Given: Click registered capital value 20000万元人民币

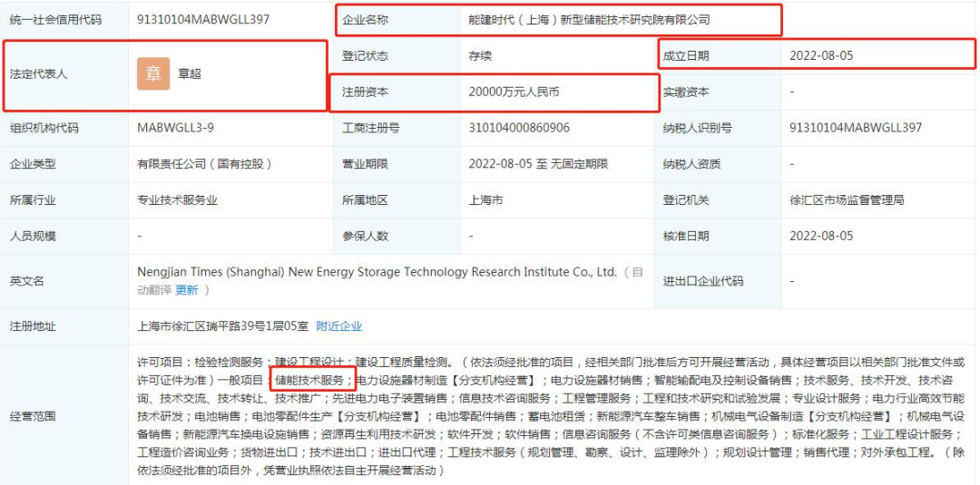Looking at the screenshot, I should click(514, 92).
